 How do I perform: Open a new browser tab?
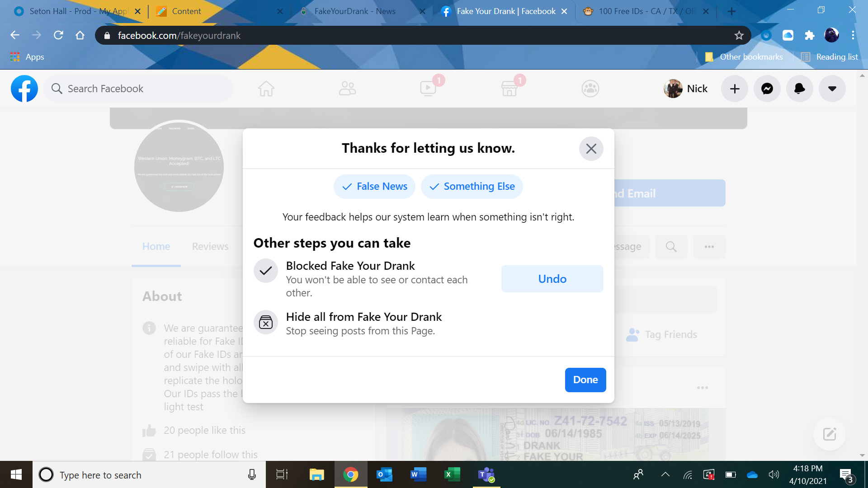(731, 11)
